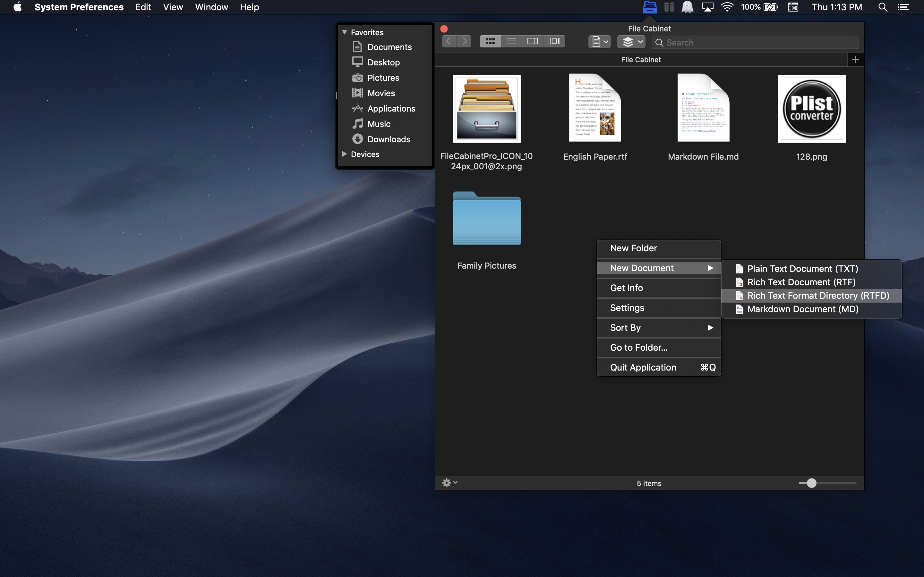The width and height of the screenshot is (924, 577).
Task: Select column view mode in toolbar
Action: [532, 41]
